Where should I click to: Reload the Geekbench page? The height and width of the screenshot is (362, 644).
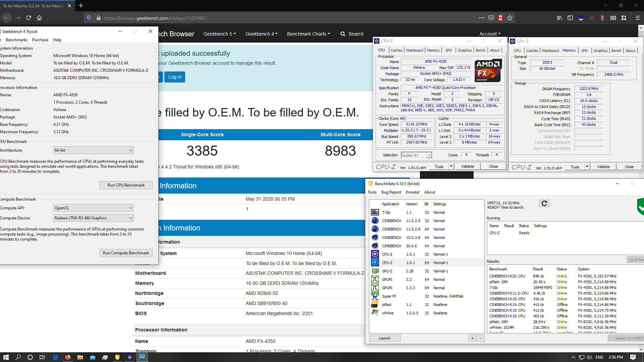click(29, 18)
